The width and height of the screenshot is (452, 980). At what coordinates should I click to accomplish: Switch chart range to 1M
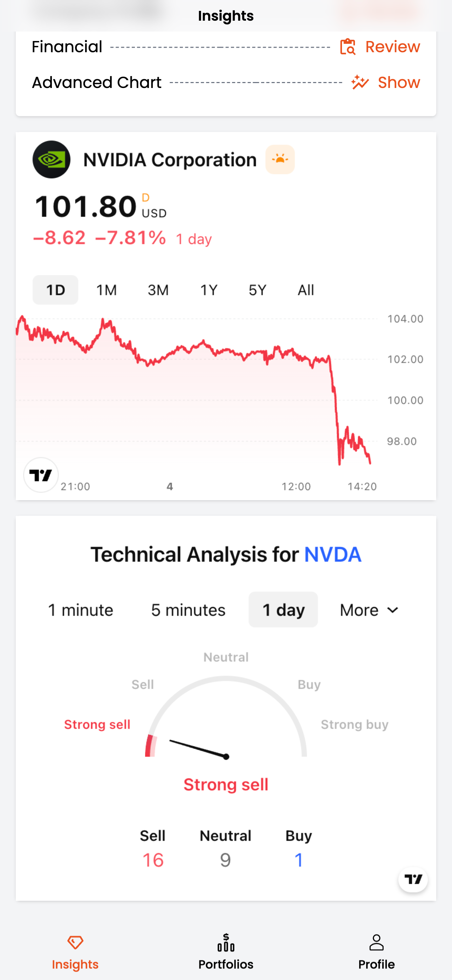[107, 290]
